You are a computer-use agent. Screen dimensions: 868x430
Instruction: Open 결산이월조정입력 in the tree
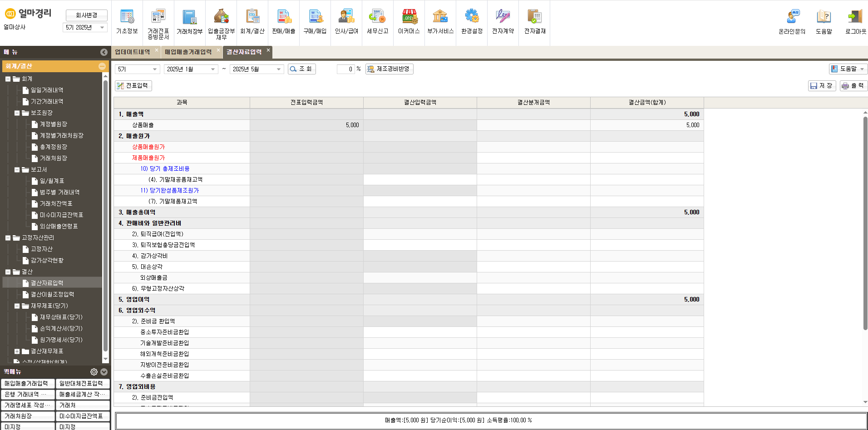(52, 295)
